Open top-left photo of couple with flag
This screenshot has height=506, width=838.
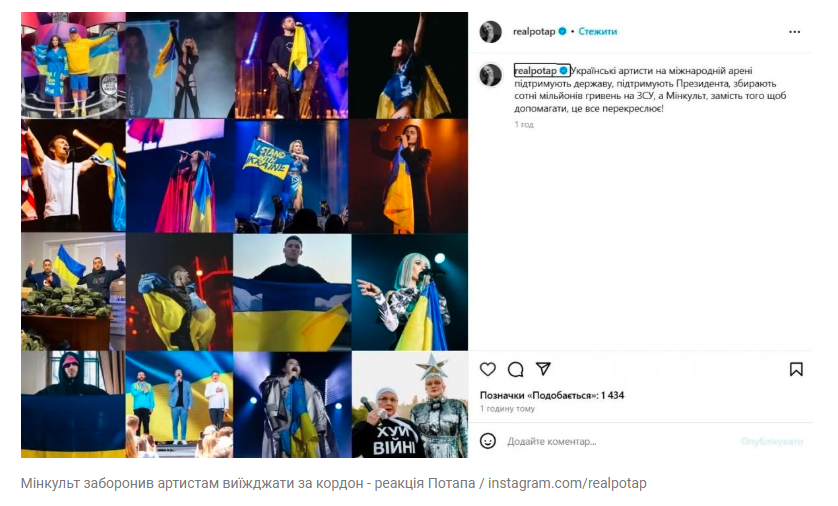click(73, 65)
